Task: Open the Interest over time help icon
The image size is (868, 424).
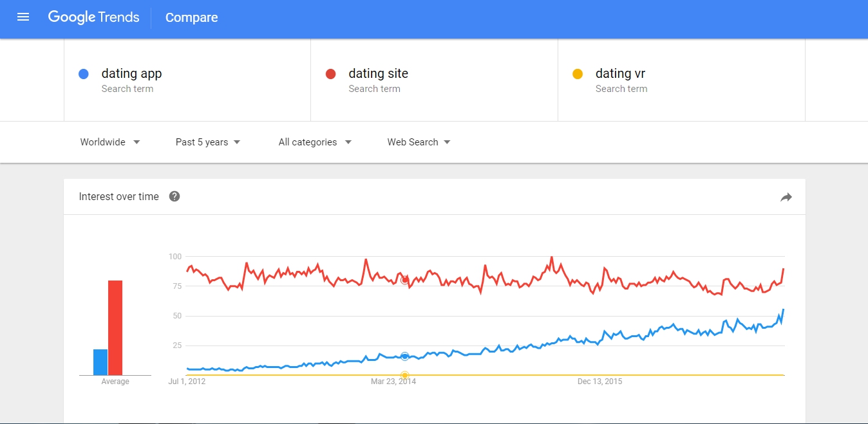Action: tap(175, 196)
